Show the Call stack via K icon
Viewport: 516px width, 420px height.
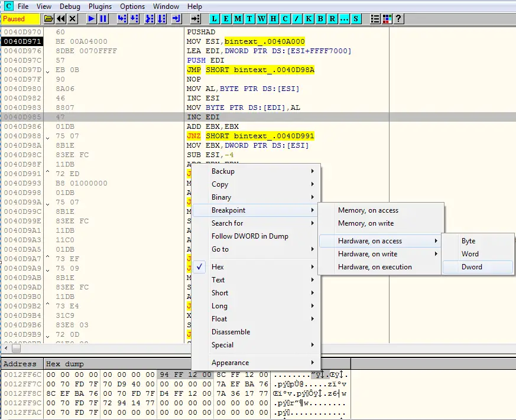[x=309, y=19]
